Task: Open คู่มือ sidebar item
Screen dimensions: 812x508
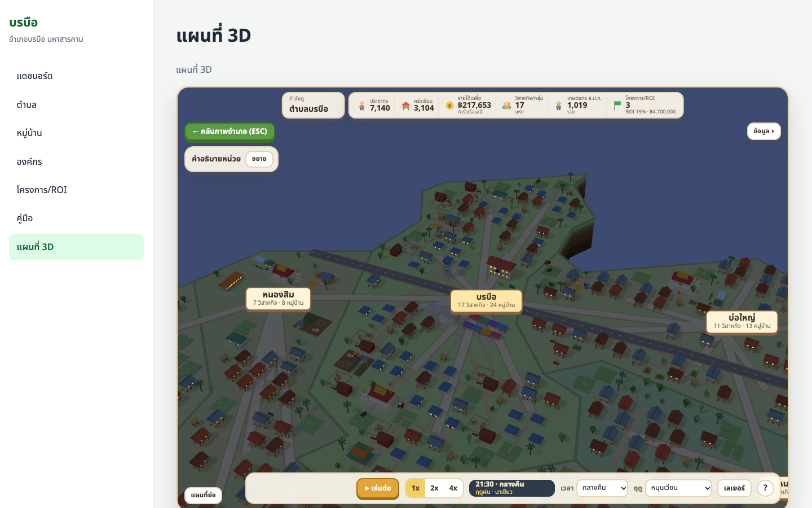Action: coord(76,218)
